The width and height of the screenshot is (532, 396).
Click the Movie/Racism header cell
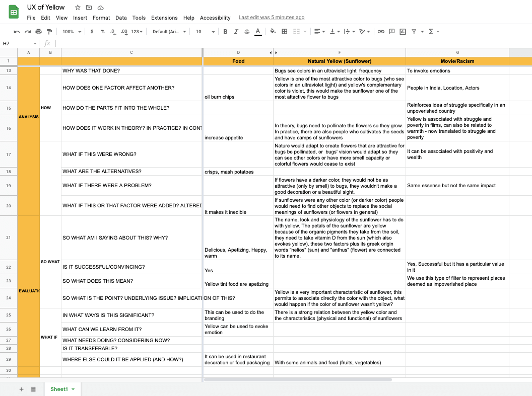(457, 61)
